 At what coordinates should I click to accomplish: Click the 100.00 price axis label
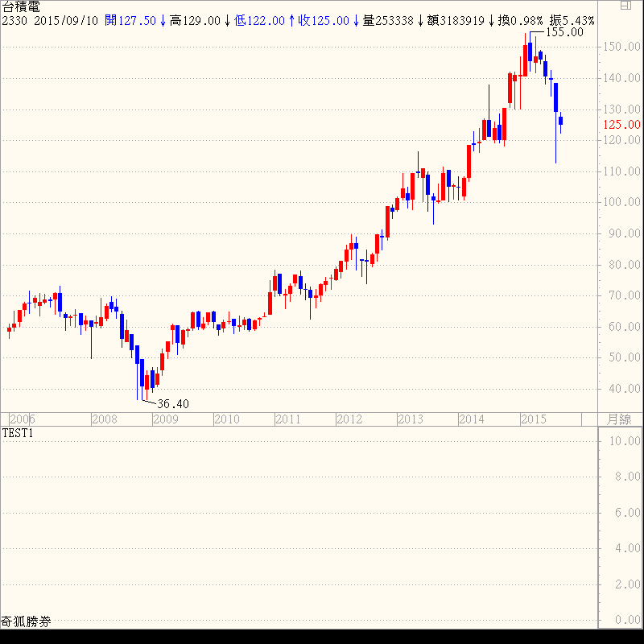click(x=621, y=202)
